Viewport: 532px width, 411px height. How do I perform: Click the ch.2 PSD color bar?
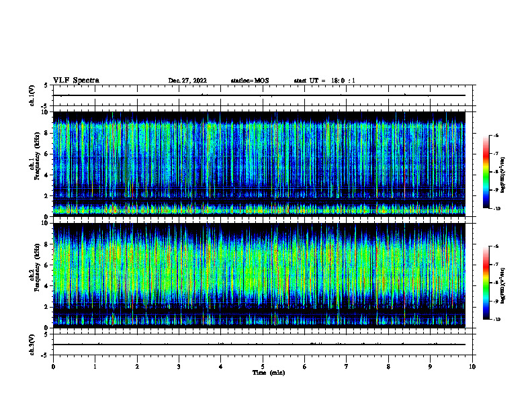486,283
